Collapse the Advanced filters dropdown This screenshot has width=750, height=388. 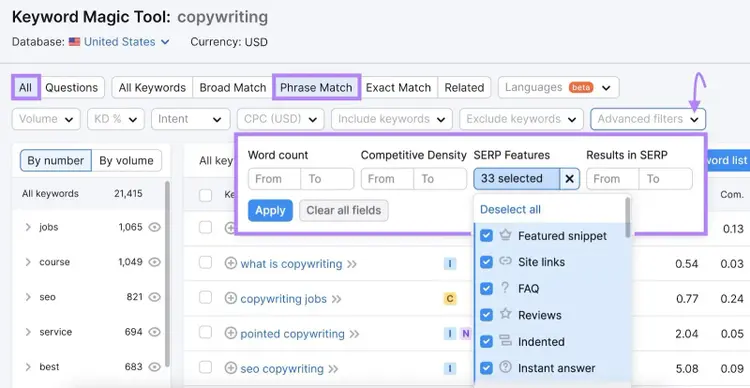[648, 119]
